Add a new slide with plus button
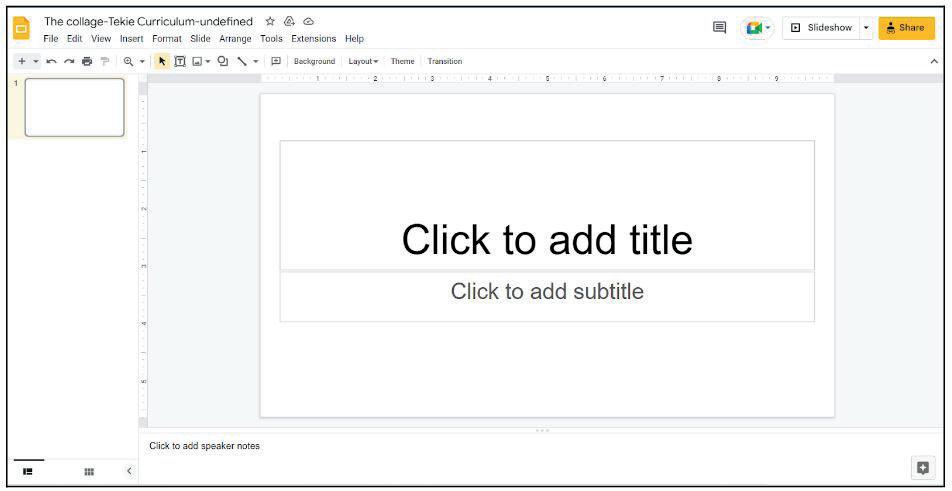Screen dimensions: 952x491 (x=22, y=61)
